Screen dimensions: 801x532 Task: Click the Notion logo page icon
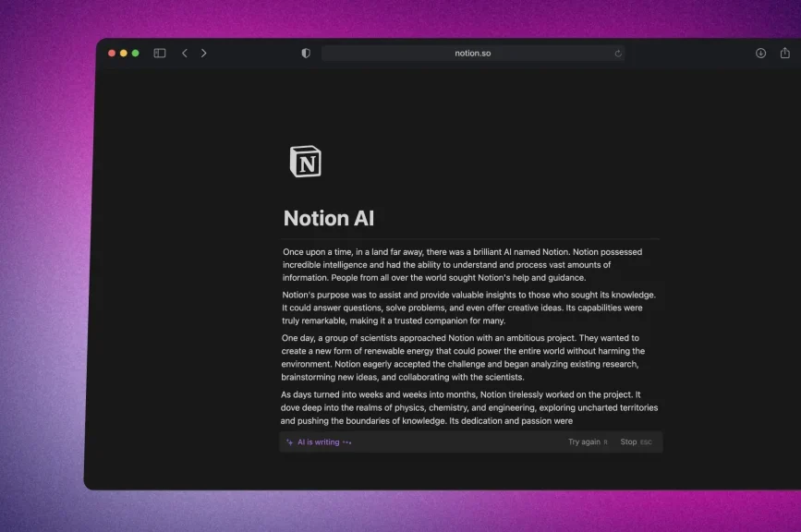pyautogui.click(x=305, y=161)
